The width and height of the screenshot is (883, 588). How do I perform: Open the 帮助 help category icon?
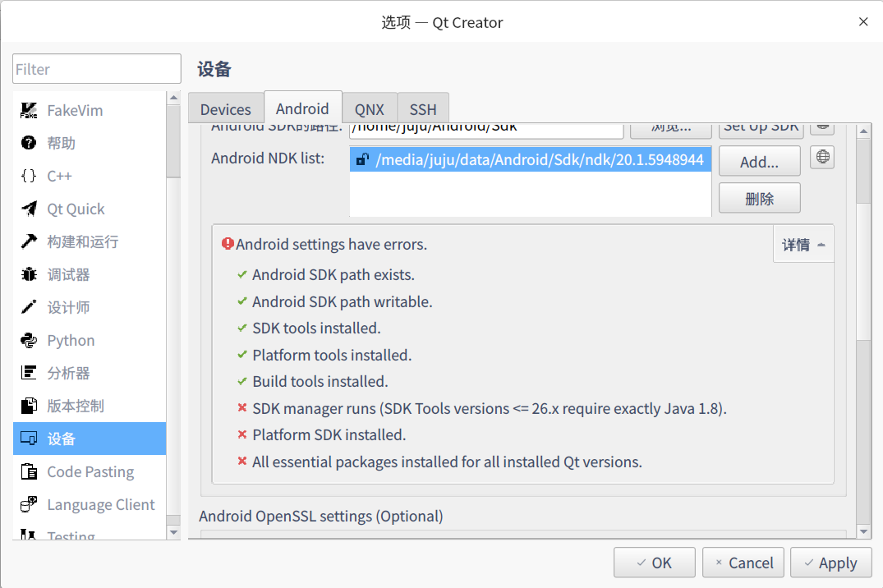pos(29,143)
